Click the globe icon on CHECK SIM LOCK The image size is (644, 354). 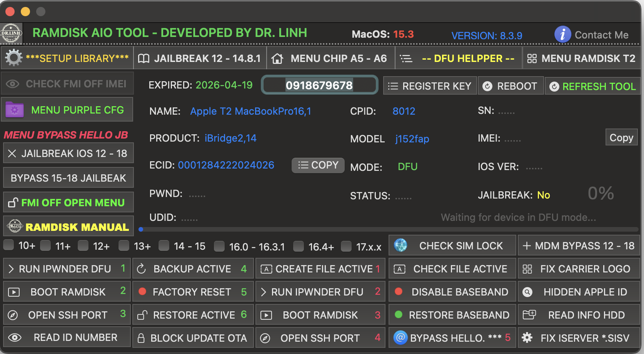[400, 245]
